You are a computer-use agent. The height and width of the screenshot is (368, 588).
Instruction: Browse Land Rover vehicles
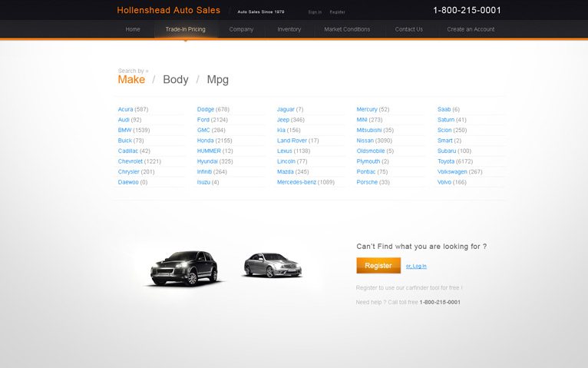coord(292,141)
